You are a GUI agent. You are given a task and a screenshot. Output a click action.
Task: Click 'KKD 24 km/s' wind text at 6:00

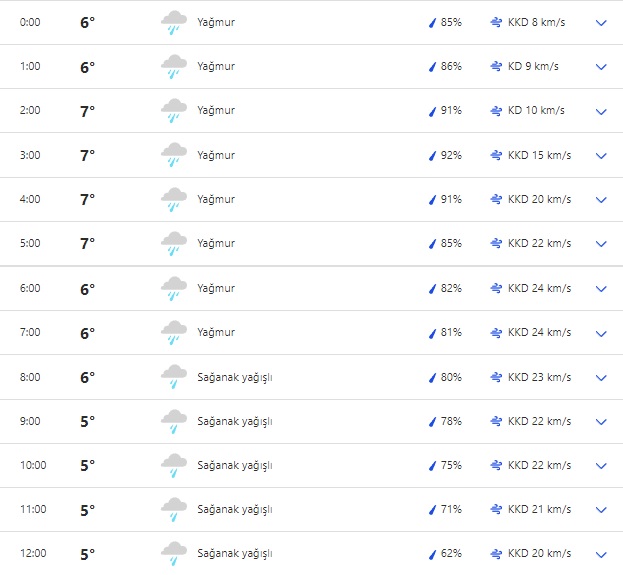point(539,288)
